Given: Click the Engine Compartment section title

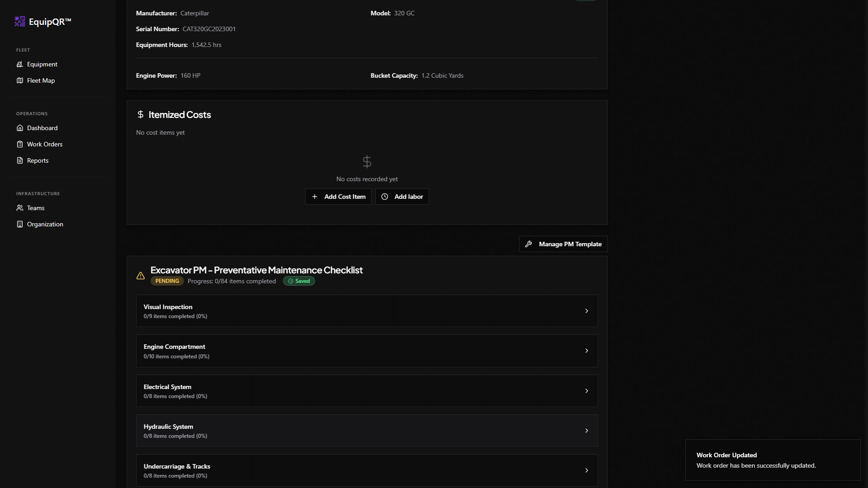Looking at the screenshot, I should (175, 347).
